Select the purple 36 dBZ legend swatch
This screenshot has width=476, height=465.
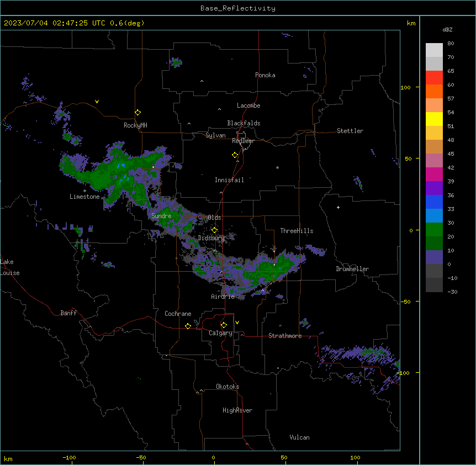coord(434,188)
